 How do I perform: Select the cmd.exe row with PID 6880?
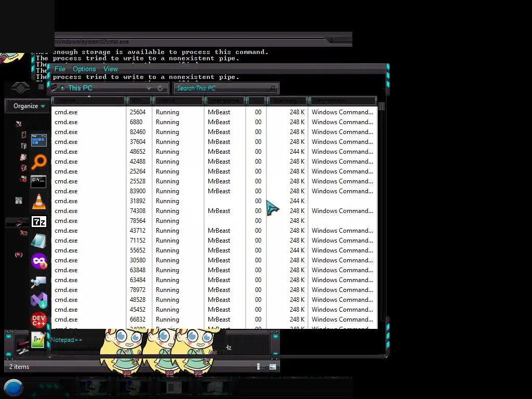point(214,122)
